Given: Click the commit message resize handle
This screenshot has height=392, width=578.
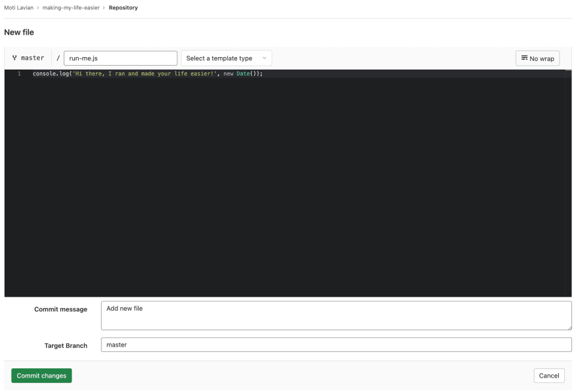Looking at the screenshot, I should [x=569, y=328].
